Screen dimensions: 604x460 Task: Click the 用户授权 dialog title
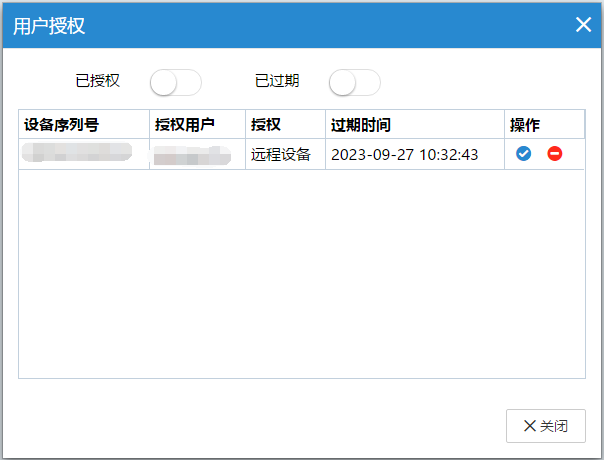pos(49,26)
